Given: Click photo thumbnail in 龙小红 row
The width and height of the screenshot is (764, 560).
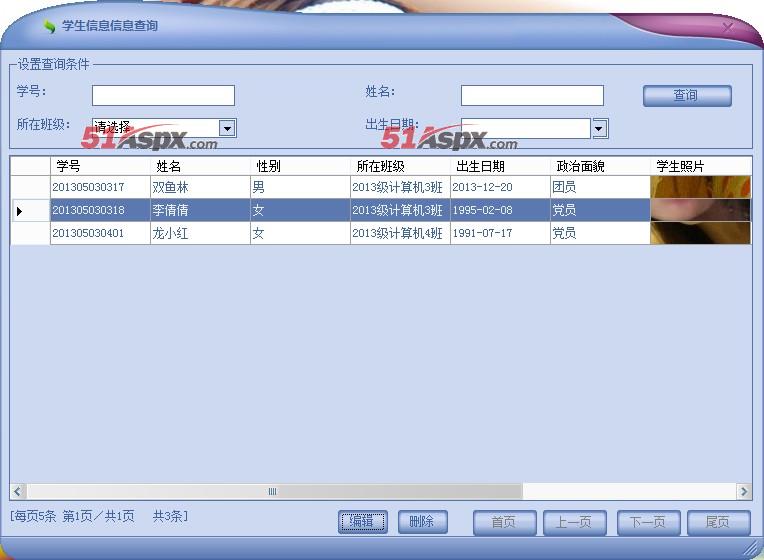Looking at the screenshot, I should coord(701,233).
